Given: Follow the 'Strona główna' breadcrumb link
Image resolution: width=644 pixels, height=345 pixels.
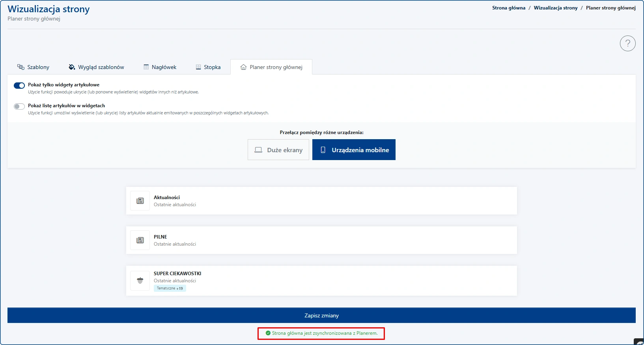Looking at the screenshot, I should [x=508, y=8].
